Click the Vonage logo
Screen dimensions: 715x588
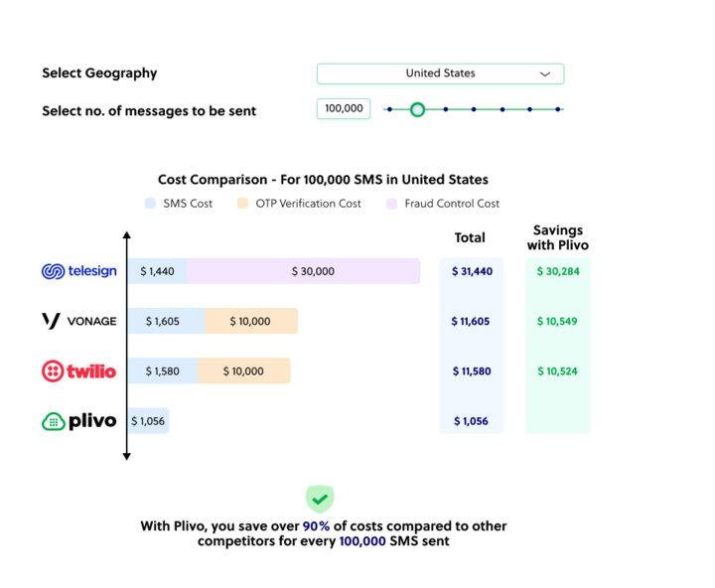(79, 321)
